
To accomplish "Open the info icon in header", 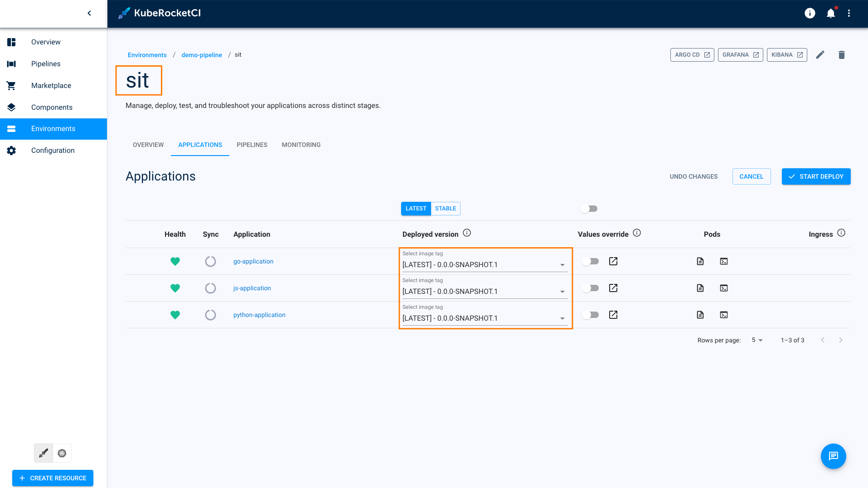I will (810, 14).
